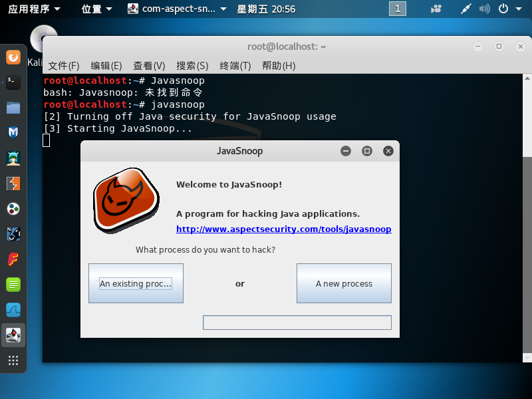Click 'What process do you want to hack?' text

(205, 250)
